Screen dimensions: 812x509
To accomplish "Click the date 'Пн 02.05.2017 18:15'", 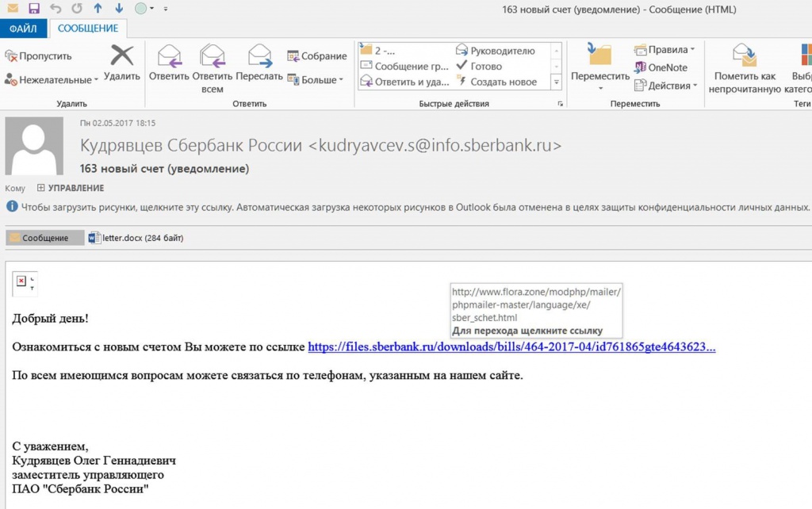I will pos(117,123).
